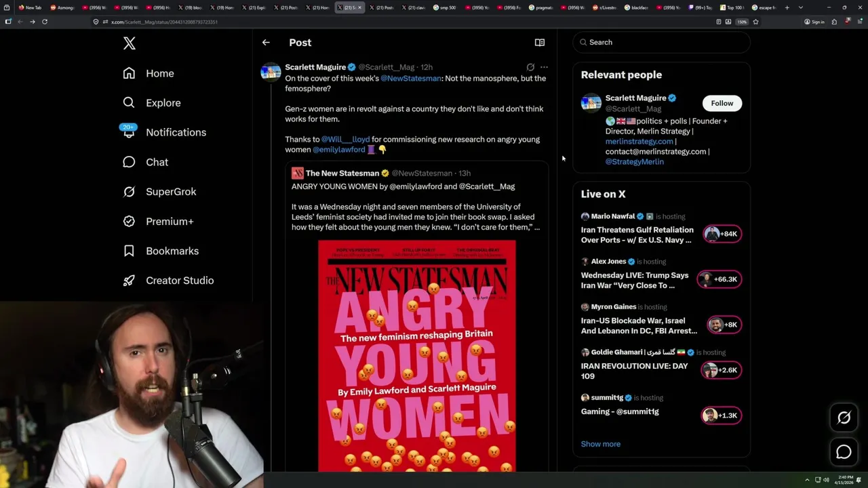The height and width of the screenshot is (488, 868).
Task: Switch to the 'r/Livestre' Reddit tab
Action: (x=604, y=7)
